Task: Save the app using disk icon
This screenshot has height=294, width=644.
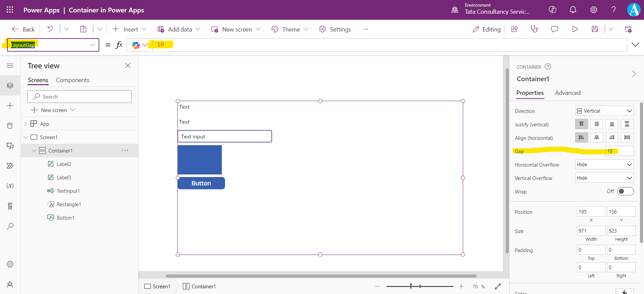Action: [x=595, y=29]
